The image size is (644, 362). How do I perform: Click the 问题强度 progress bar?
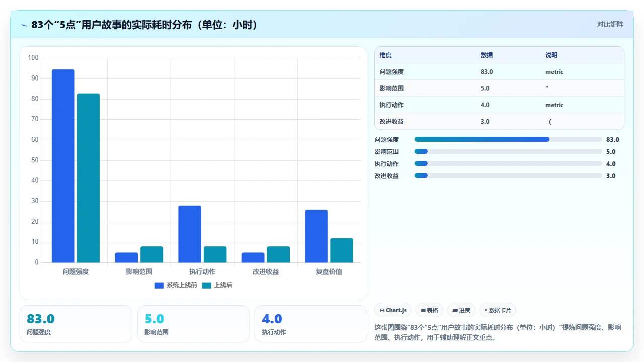(508, 139)
